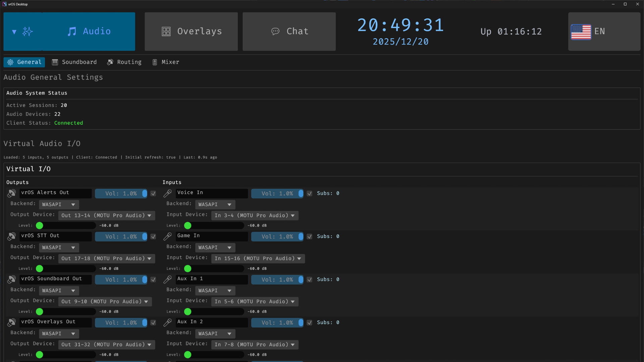The image size is (644, 362).
Task: Click the vrOS Alerts Out name field
Action: tap(55, 193)
